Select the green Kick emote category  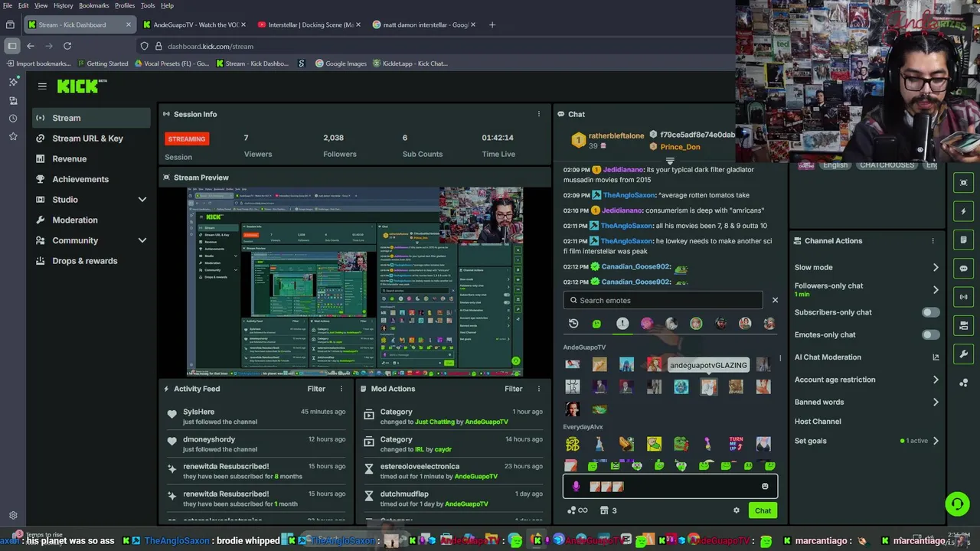[x=596, y=324]
